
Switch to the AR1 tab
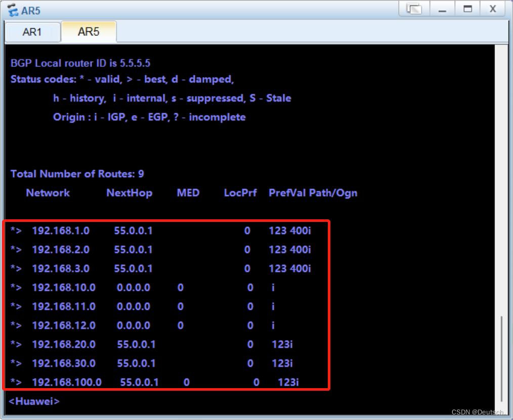[x=32, y=32]
